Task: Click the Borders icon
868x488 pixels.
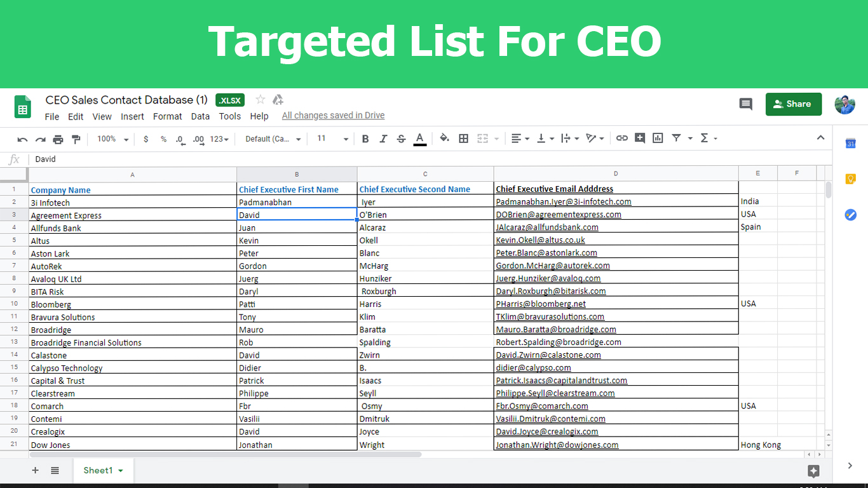Action: (x=464, y=139)
